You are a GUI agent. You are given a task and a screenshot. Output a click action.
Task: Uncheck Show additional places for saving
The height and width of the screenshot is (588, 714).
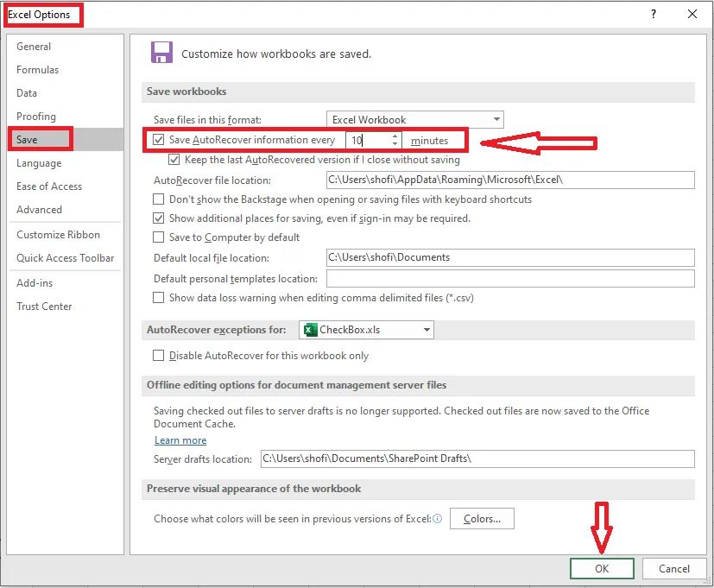158,218
